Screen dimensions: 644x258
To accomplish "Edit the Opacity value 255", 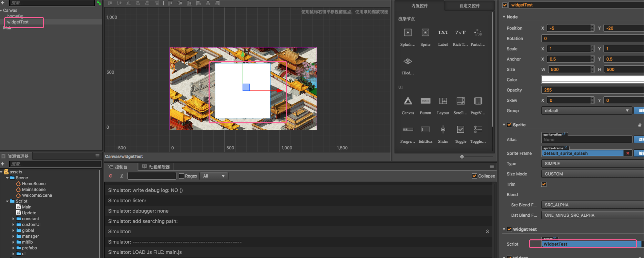I will coord(592,90).
